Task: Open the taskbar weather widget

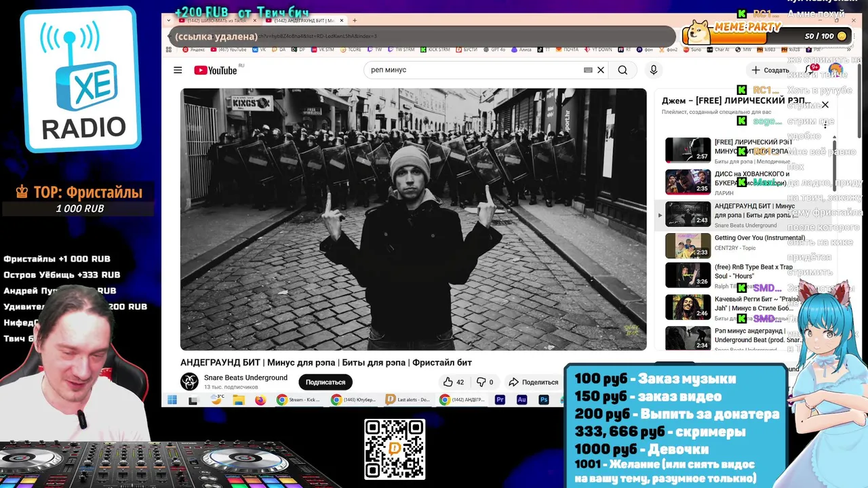Action: 217,399
